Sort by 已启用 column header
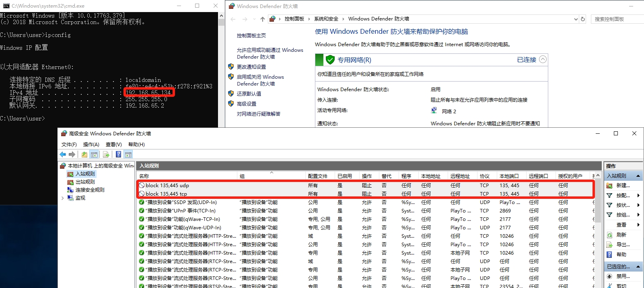 tap(347, 176)
